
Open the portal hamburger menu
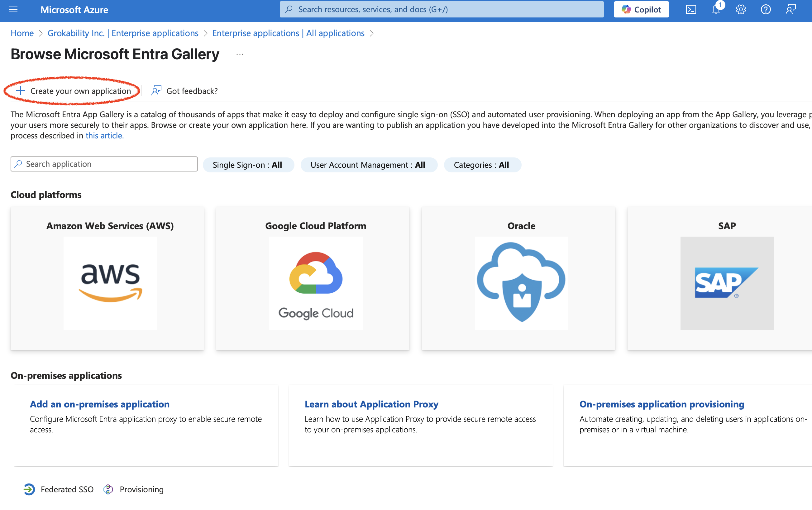point(13,9)
